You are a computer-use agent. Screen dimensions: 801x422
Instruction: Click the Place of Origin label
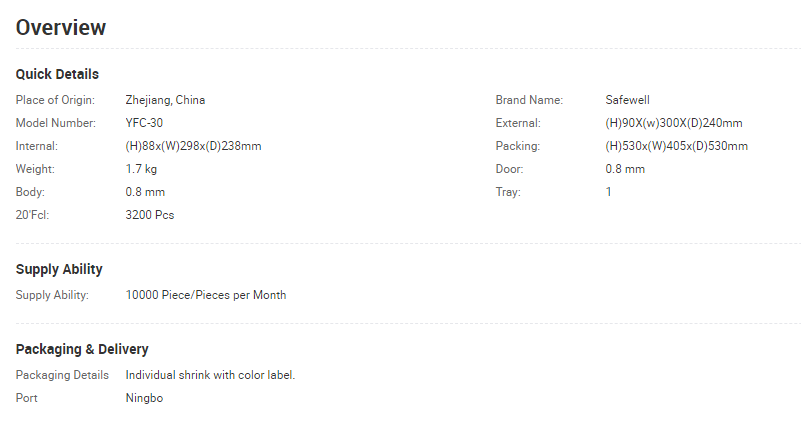[x=55, y=100]
